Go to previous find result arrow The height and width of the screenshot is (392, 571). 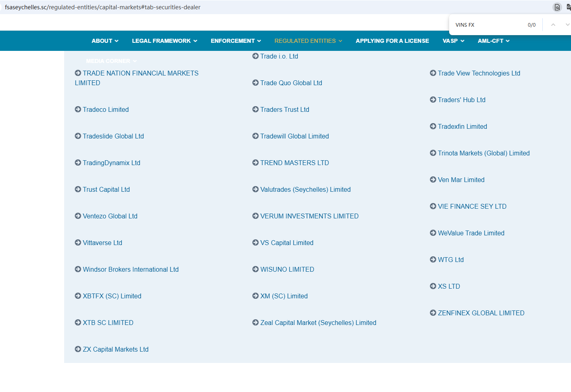tap(553, 25)
